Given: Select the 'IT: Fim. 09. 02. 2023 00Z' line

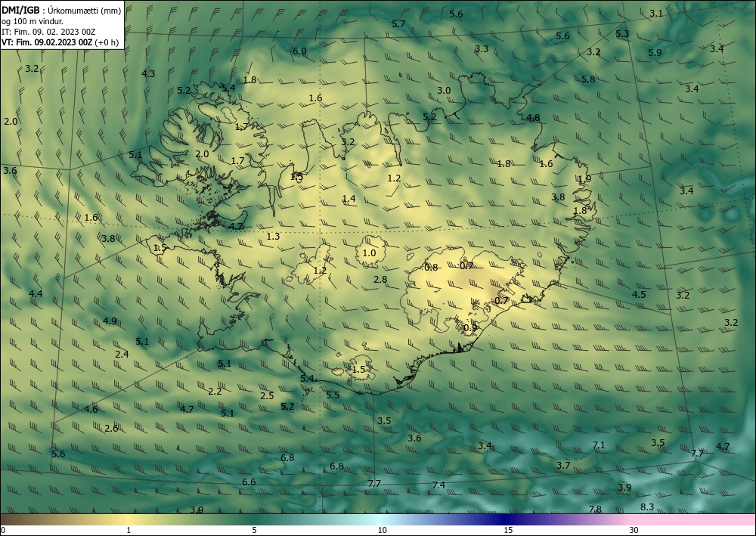Looking at the screenshot, I should point(48,32).
